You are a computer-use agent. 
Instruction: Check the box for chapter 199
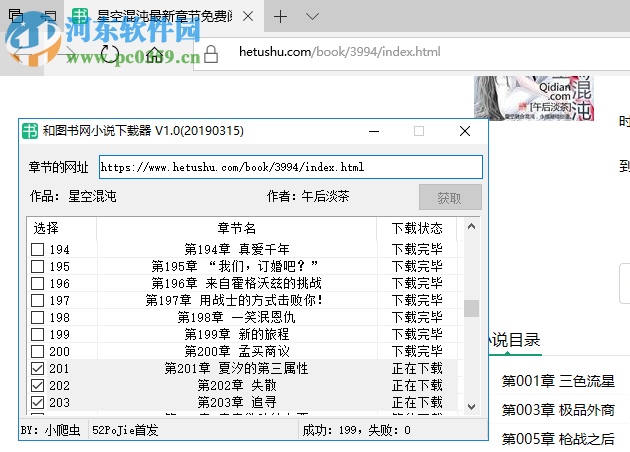pos(37,334)
